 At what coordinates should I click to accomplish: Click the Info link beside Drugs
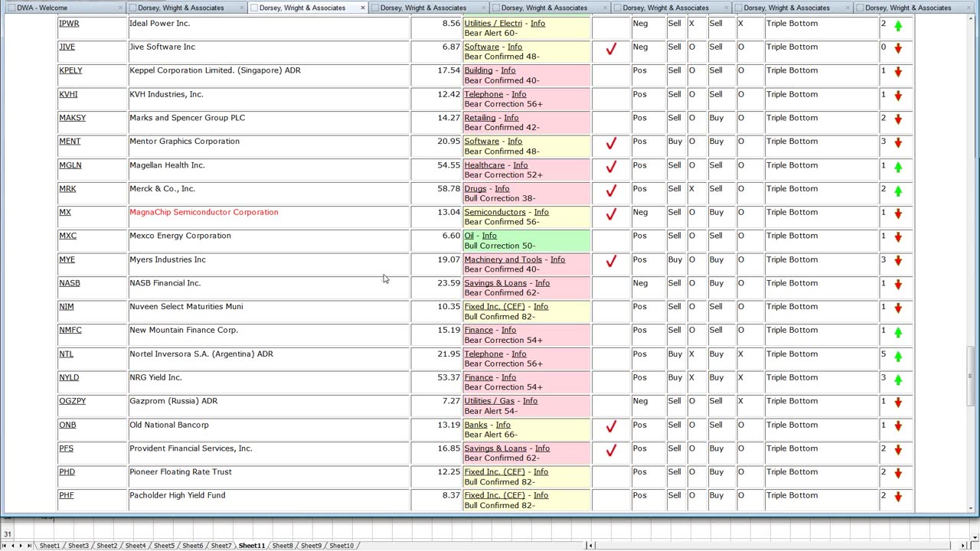[502, 189]
